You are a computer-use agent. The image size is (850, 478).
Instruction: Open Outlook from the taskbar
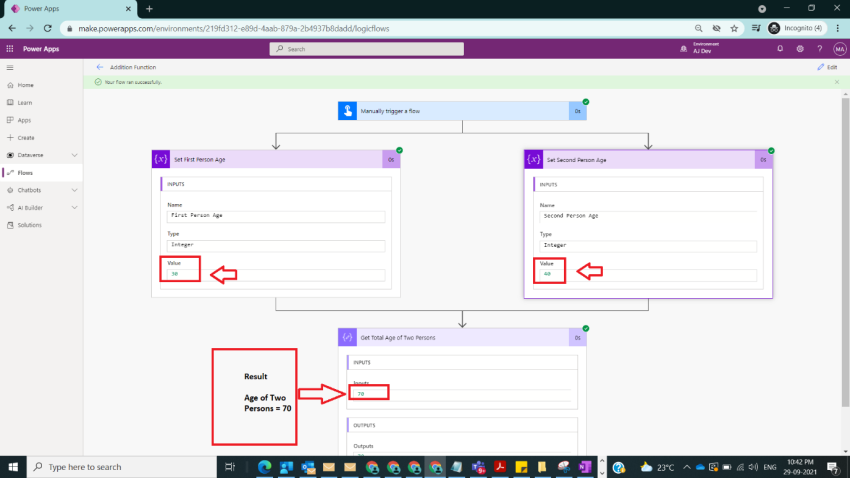click(x=307, y=467)
